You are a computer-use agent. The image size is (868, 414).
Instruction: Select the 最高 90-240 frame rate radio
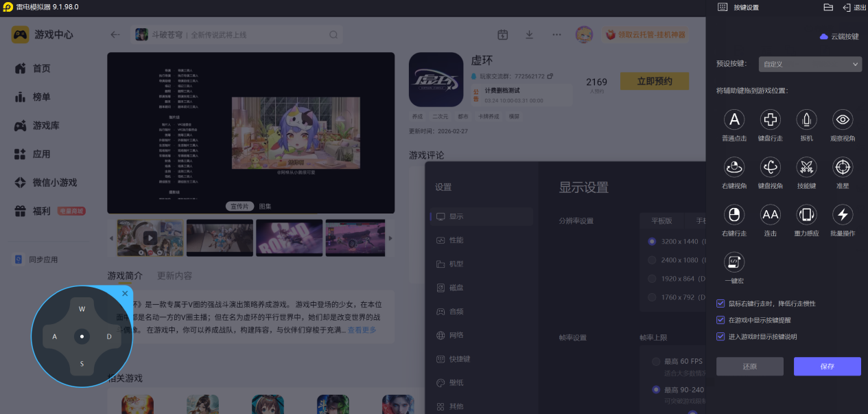pyautogui.click(x=657, y=389)
